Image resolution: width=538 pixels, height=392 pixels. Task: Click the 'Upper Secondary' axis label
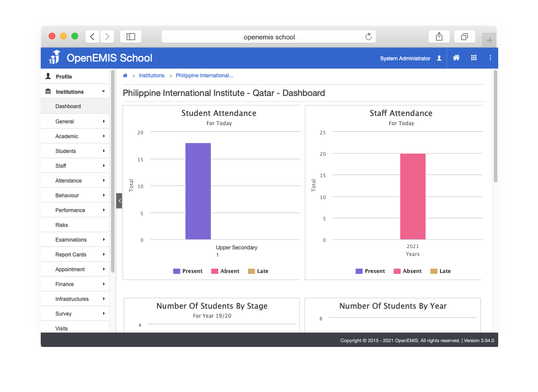click(x=237, y=248)
